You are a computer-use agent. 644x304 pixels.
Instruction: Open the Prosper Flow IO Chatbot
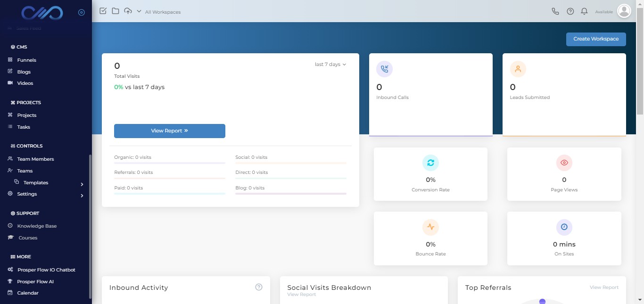[x=46, y=270]
